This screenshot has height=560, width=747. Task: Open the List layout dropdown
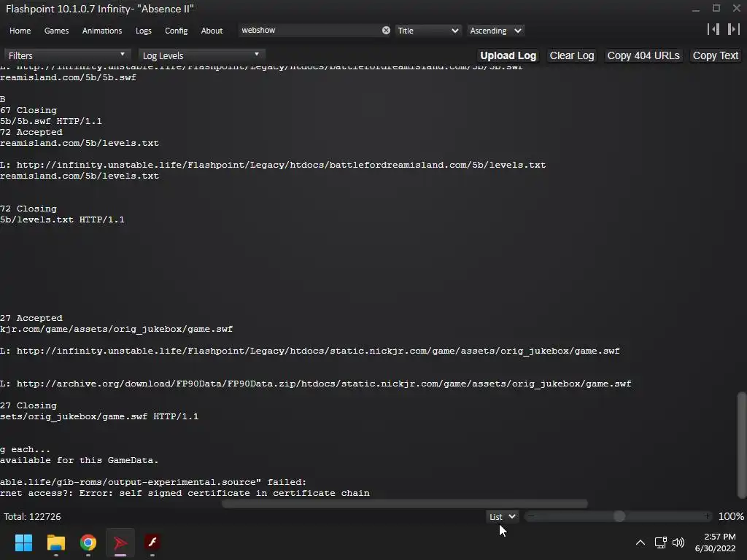pos(502,517)
